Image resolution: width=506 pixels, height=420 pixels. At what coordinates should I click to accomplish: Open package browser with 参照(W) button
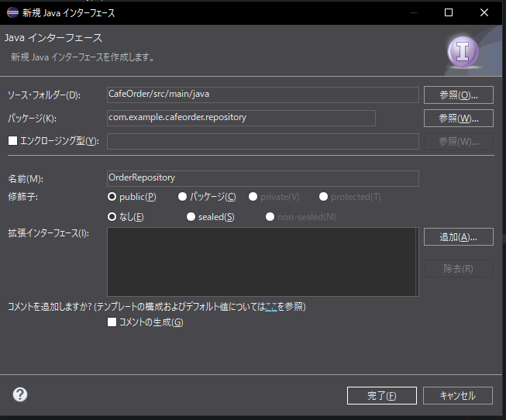[458, 118]
